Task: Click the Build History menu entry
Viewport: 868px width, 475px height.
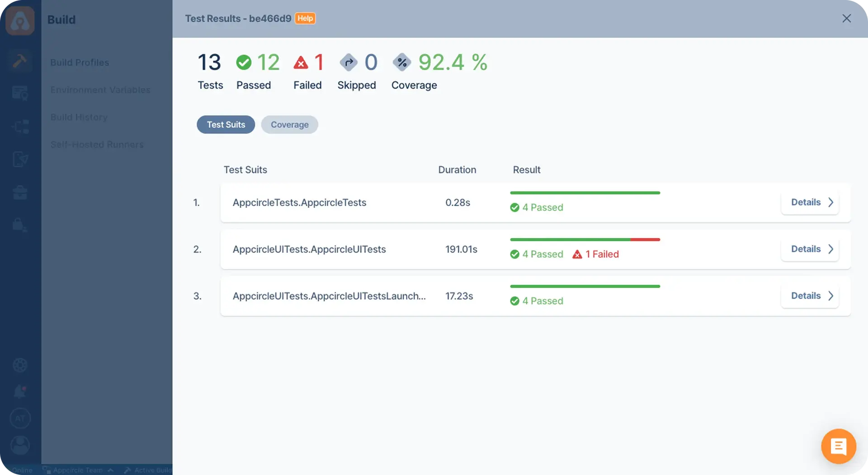Action: point(79,117)
